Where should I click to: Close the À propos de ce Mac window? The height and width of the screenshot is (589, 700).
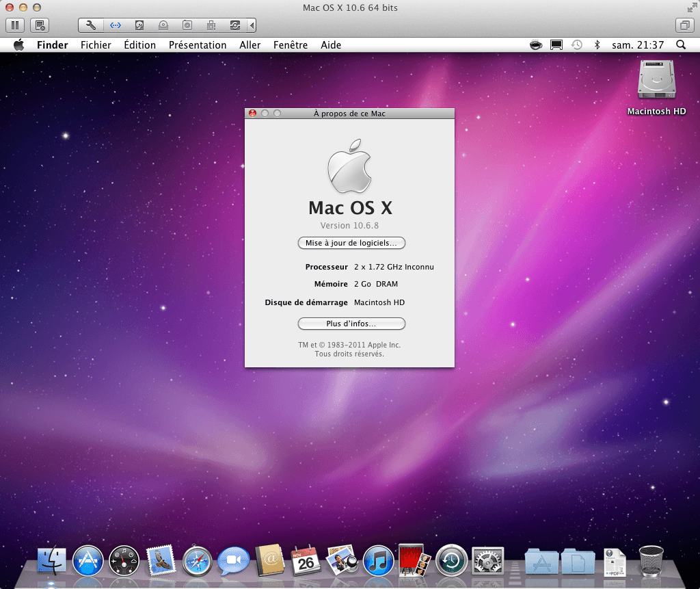coord(252,114)
